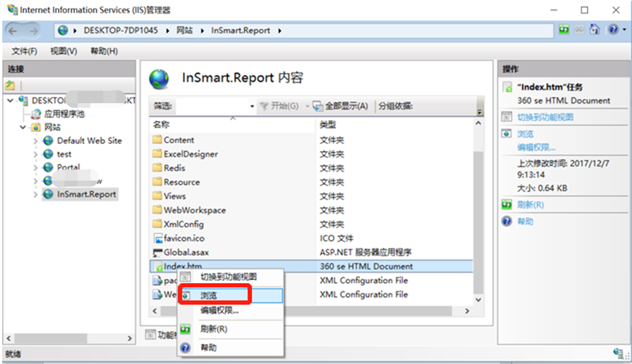Open the 文件(F) menu
632x364 pixels.
[24, 51]
